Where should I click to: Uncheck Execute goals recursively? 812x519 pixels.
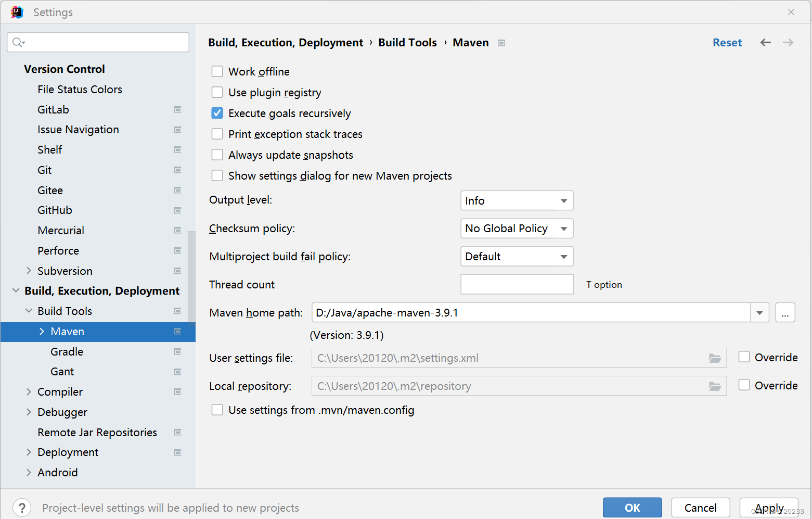click(x=217, y=113)
